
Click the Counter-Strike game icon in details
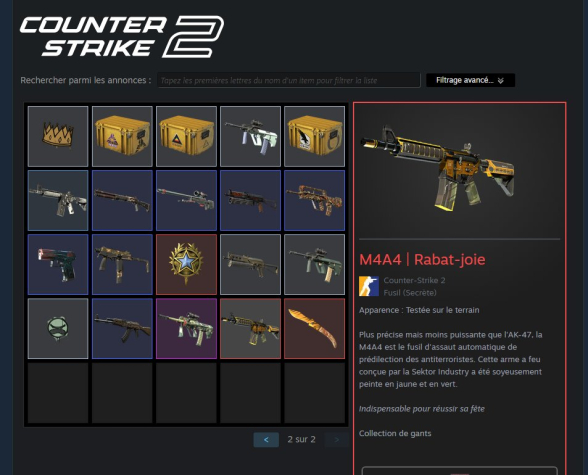click(x=369, y=286)
